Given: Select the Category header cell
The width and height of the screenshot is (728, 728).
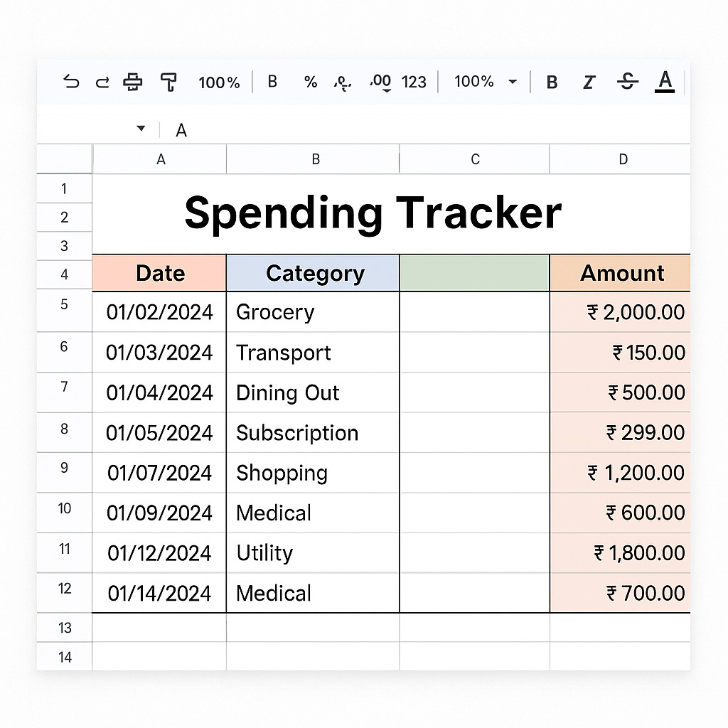Looking at the screenshot, I should point(314,274).
